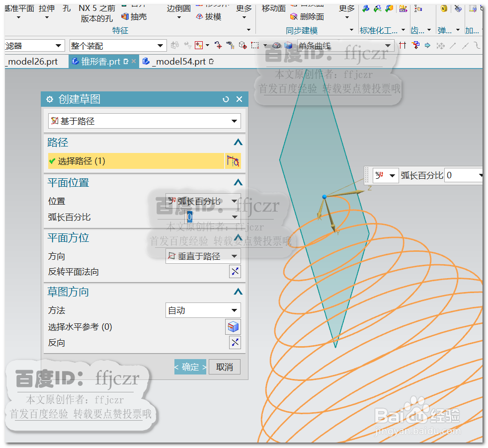Click the curve icon at the selection bar end
Viewport: 488px width, 448px height.
pyautogui.click(x=477, y=45)
